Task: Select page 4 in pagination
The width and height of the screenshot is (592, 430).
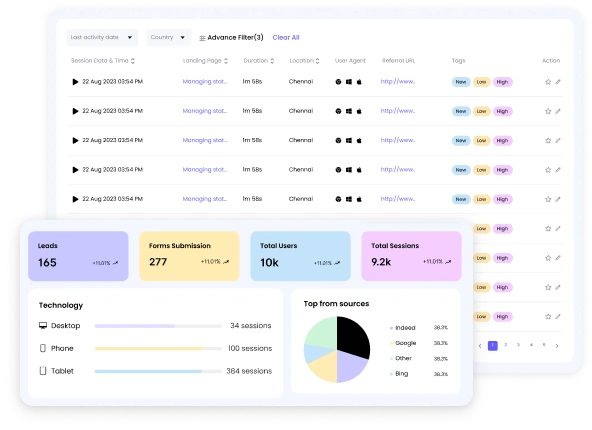Action: tap(531, 345)
